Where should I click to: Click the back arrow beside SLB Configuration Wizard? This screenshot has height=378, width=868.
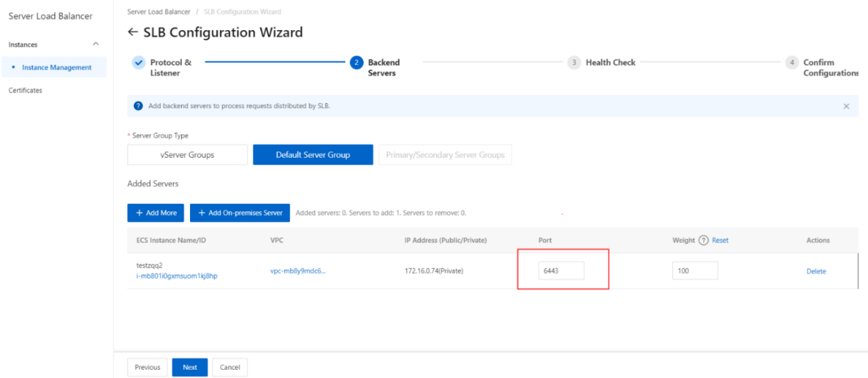pos(133,33)
